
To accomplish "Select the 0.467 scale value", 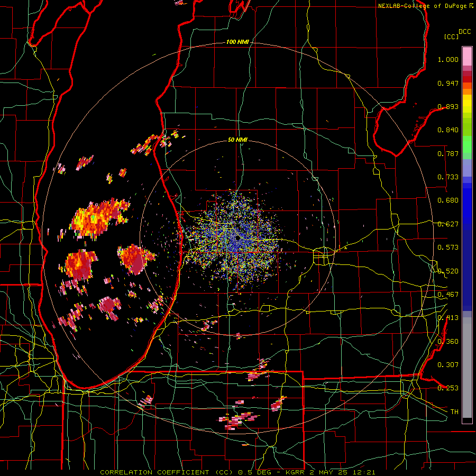I will point(448,295).
